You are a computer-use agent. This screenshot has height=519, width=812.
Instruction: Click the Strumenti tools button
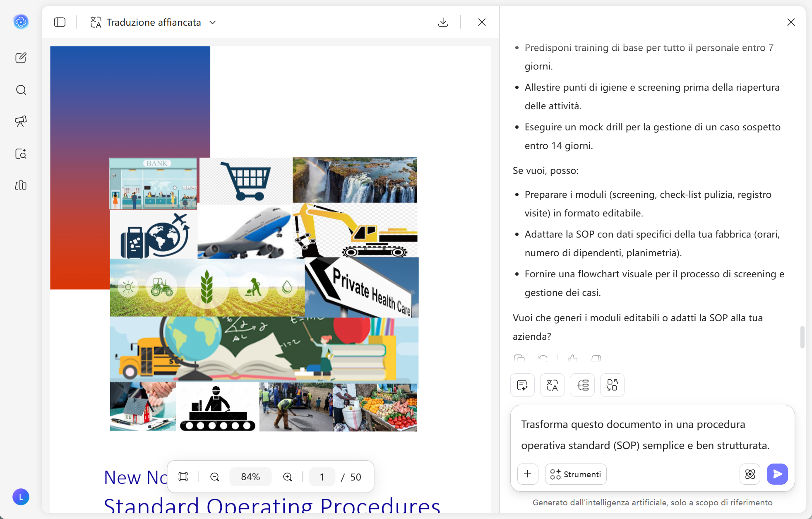[x=576, y=474]
